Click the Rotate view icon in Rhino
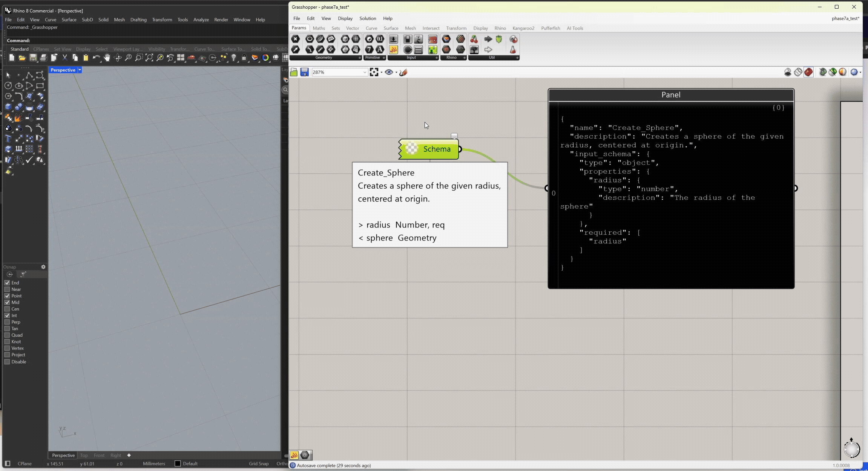The width and height of the screenshot is (868, 471). click(x=118, y=58)
